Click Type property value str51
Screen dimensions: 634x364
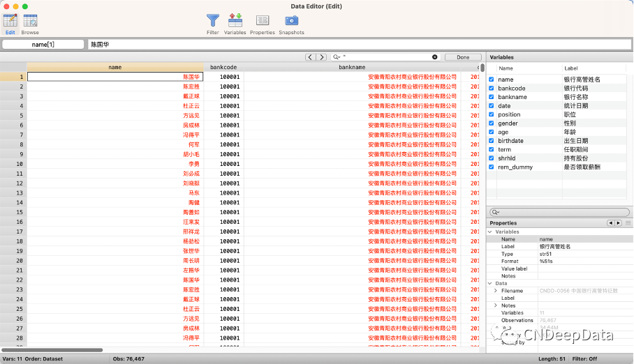point(545,254)
